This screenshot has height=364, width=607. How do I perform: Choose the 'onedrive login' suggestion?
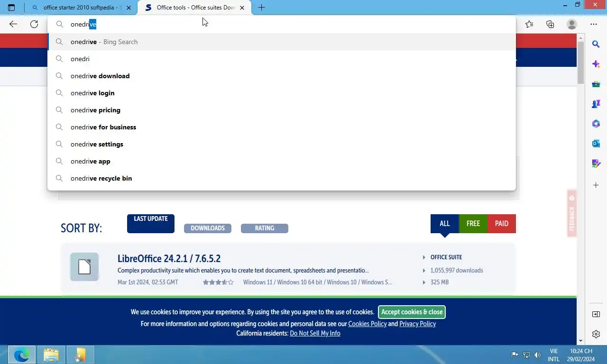pyautogui.click(x=282, y=93)
